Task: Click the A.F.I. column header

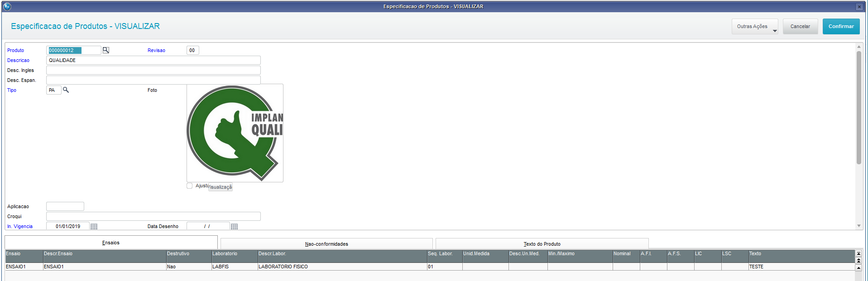Action: click(x=653, y=256)
